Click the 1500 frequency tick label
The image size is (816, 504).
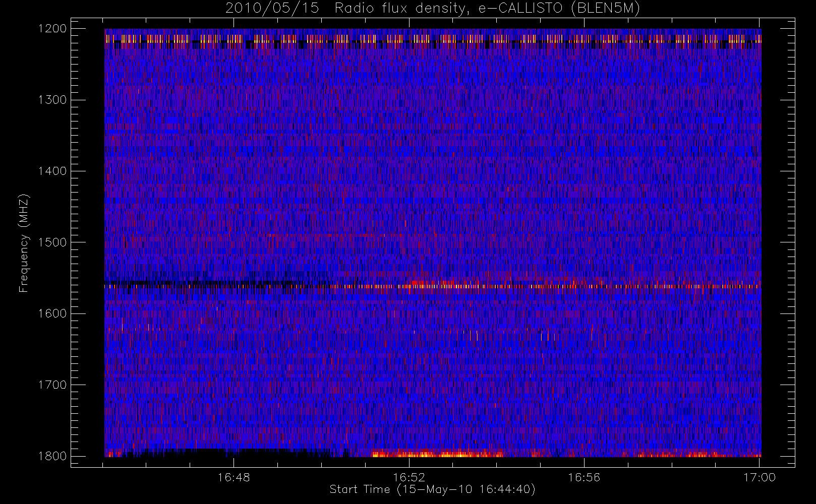coord(52,242)
